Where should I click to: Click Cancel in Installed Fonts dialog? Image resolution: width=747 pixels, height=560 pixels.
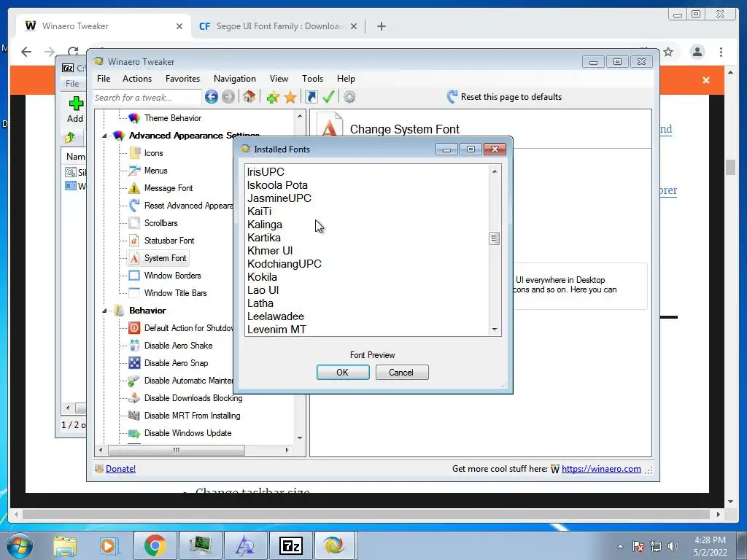pos(402,373)
